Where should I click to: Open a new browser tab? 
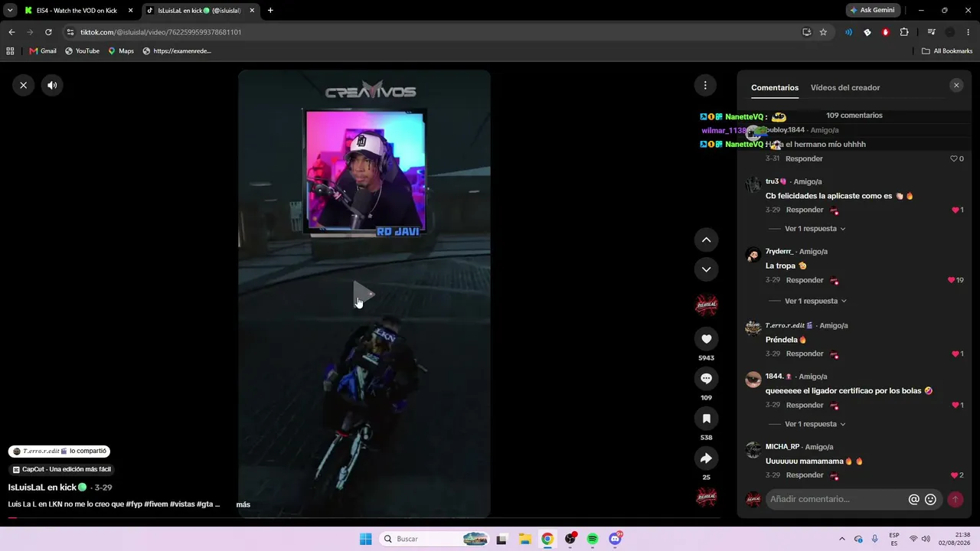[x=270, y=11]
